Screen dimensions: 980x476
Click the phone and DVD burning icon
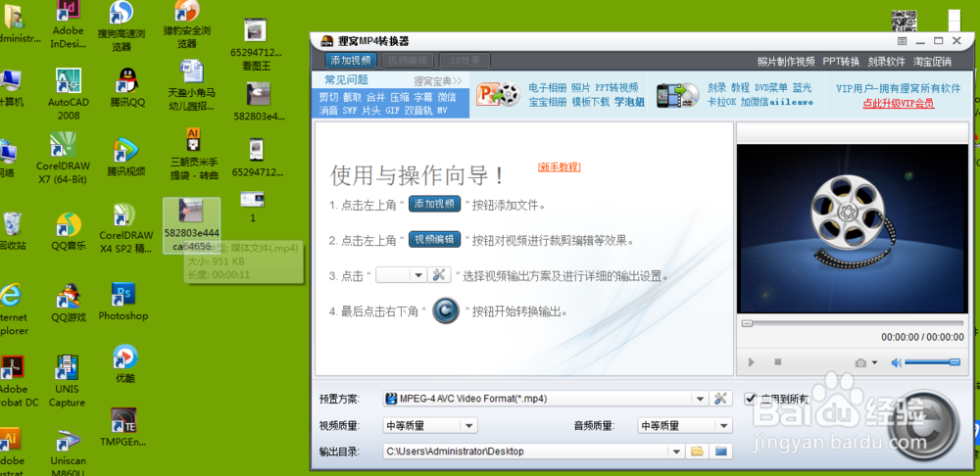[677, 95]
